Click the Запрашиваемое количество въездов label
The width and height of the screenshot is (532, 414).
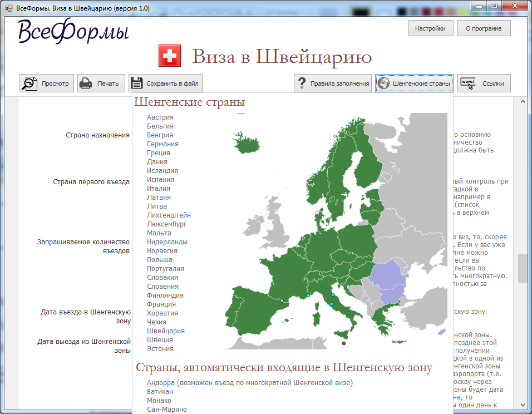click(83, 247)
